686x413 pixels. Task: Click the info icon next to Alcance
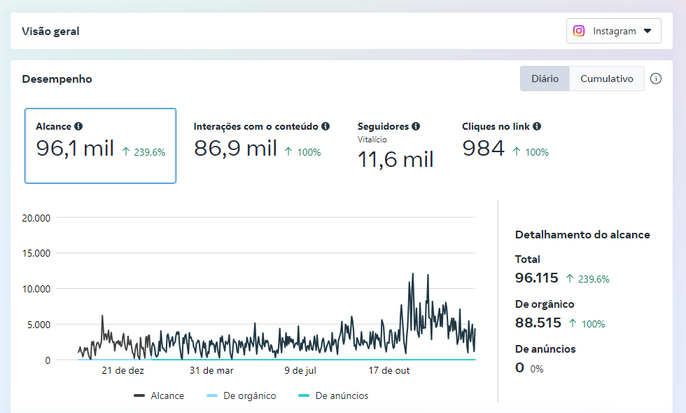pyautogui.click(x=78, y=126)
